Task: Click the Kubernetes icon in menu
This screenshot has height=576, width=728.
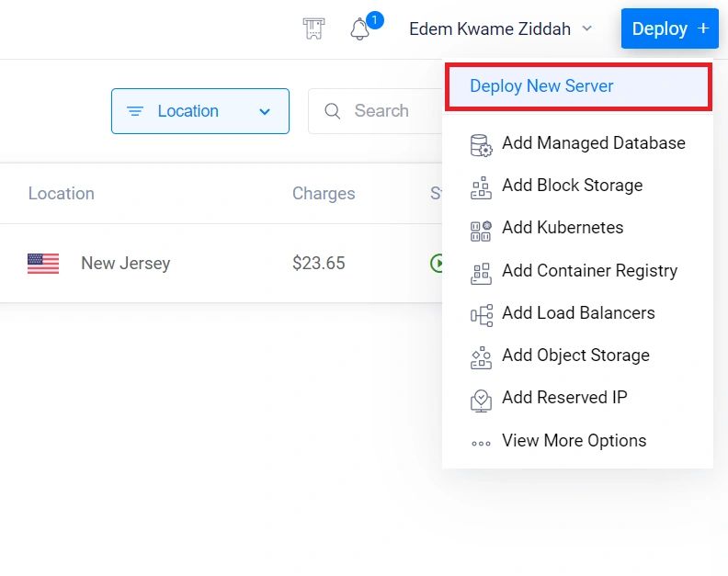Action: pos(481,229)
